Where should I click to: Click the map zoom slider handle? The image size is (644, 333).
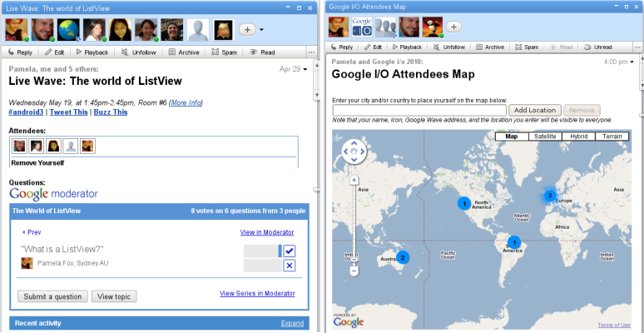point(354,260)
